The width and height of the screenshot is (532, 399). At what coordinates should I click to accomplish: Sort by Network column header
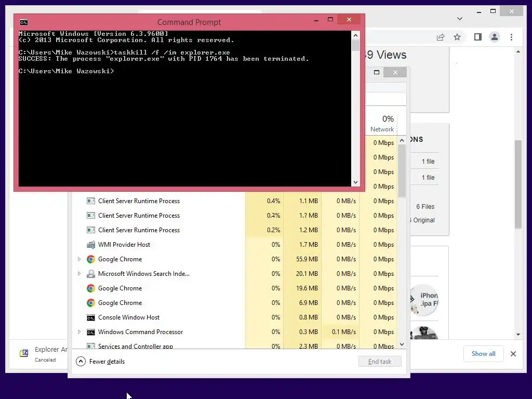point(382,124)
